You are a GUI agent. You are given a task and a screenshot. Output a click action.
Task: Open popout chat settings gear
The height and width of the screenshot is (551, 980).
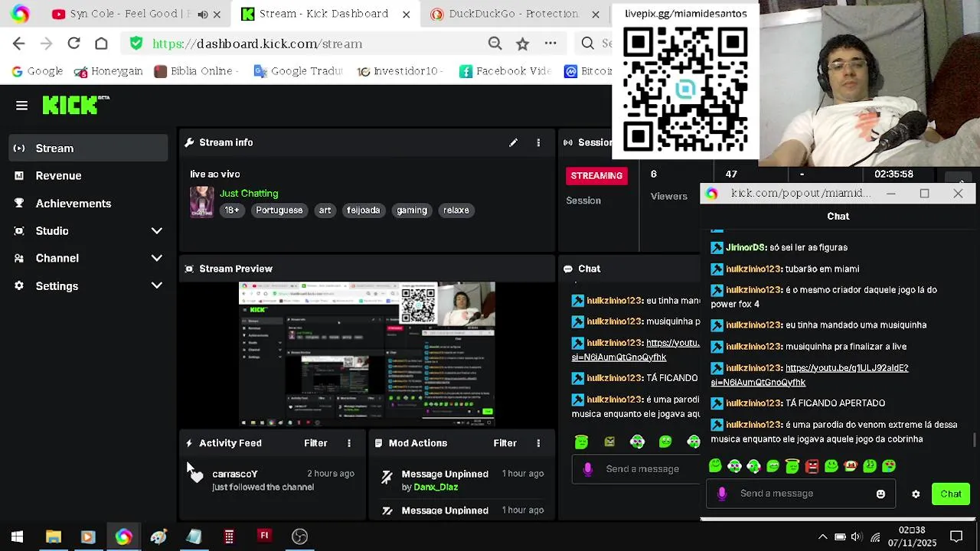[916, 494]
